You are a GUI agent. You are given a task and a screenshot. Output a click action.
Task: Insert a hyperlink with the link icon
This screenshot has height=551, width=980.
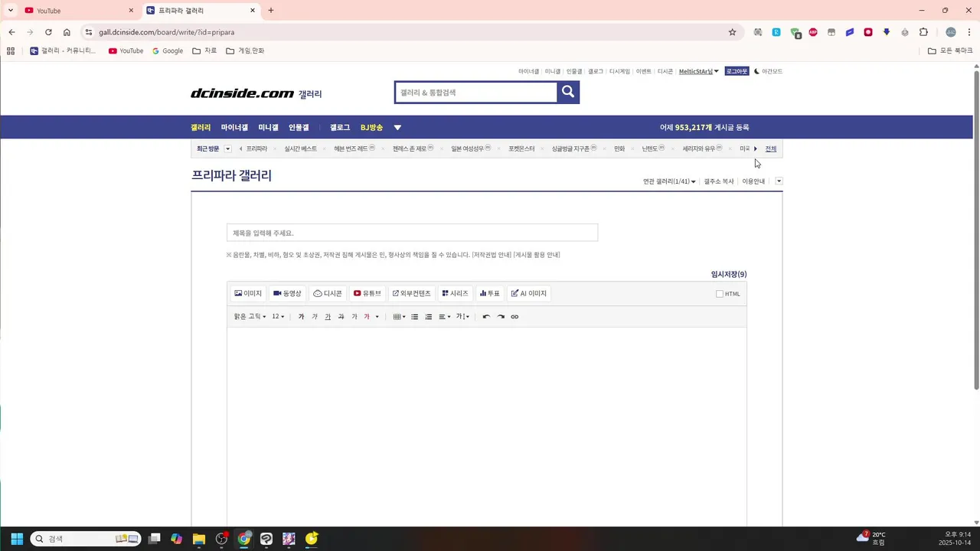point(514,317)
